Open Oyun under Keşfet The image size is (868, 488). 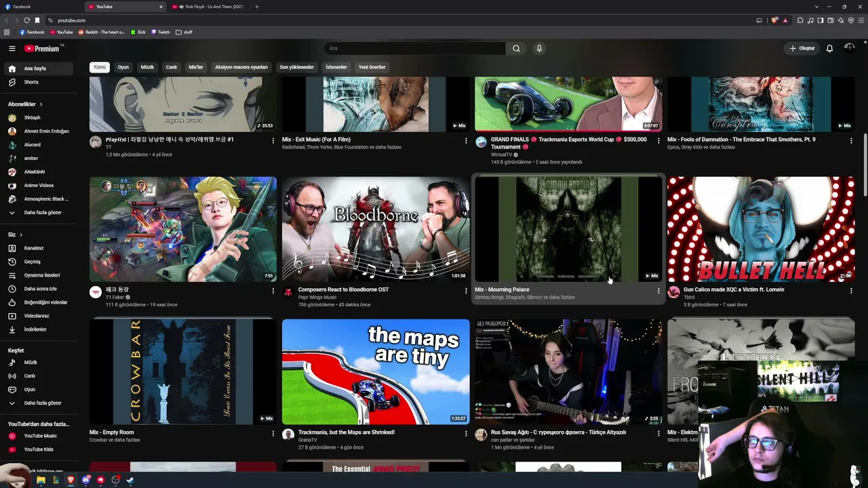click(39, 390)
